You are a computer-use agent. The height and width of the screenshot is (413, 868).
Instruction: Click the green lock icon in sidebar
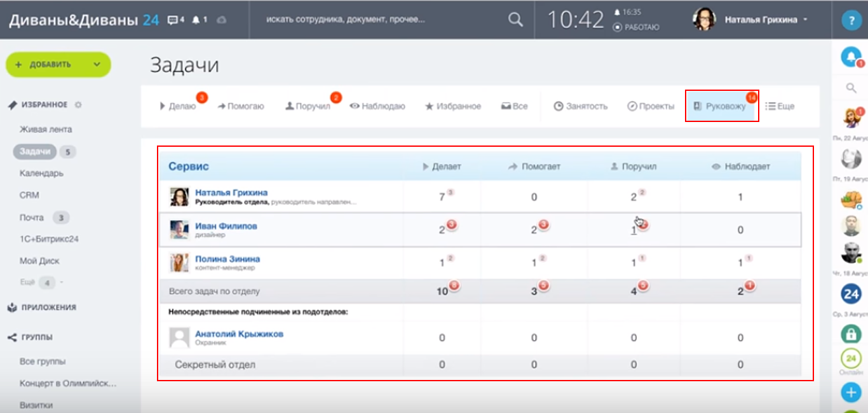pyautogui.click(x=851, y=334)
